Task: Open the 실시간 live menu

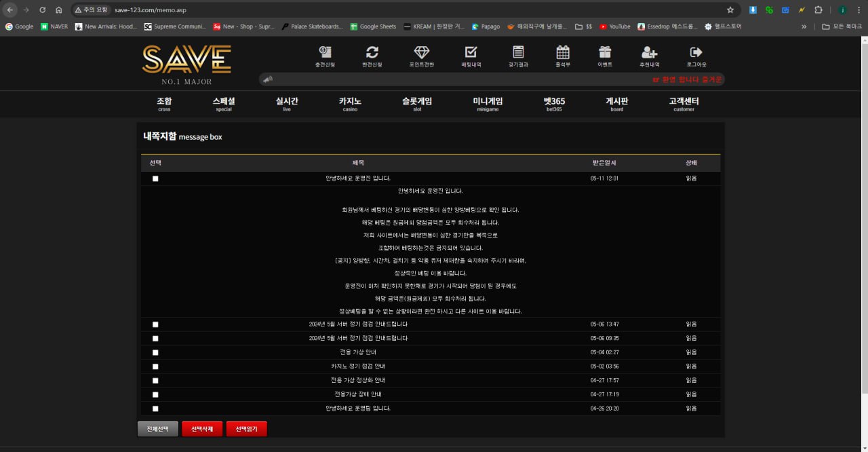Action: point(287,104)
